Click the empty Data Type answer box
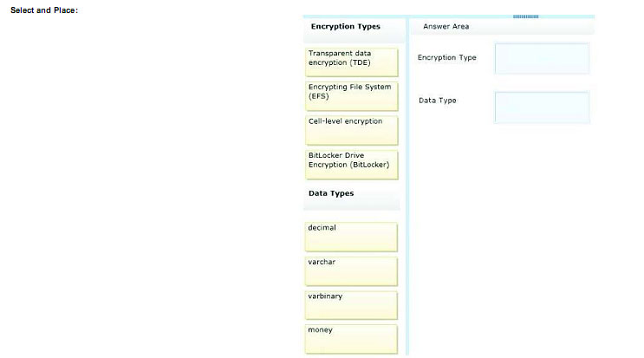 (542, 107)
